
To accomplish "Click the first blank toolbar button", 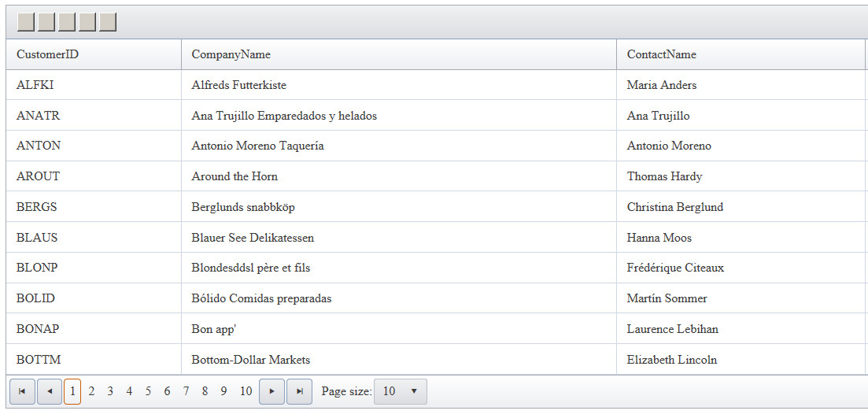I will coord(25,22).
